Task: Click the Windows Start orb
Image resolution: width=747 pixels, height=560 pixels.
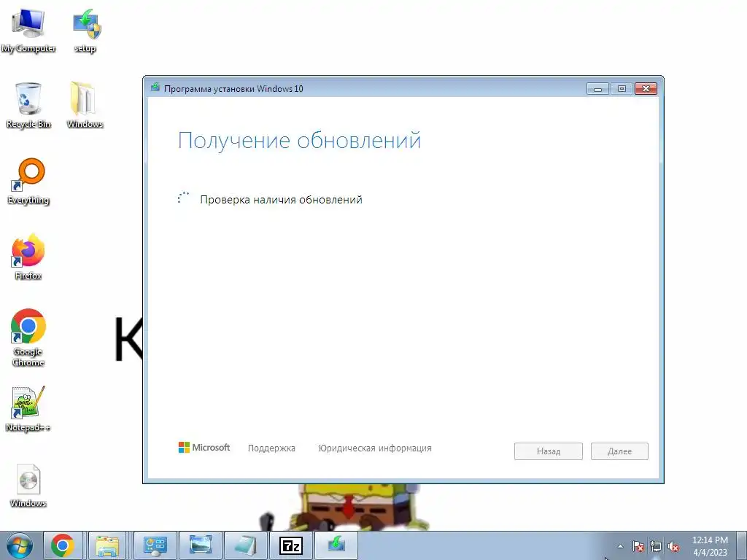Action: [x=20, y=545]
